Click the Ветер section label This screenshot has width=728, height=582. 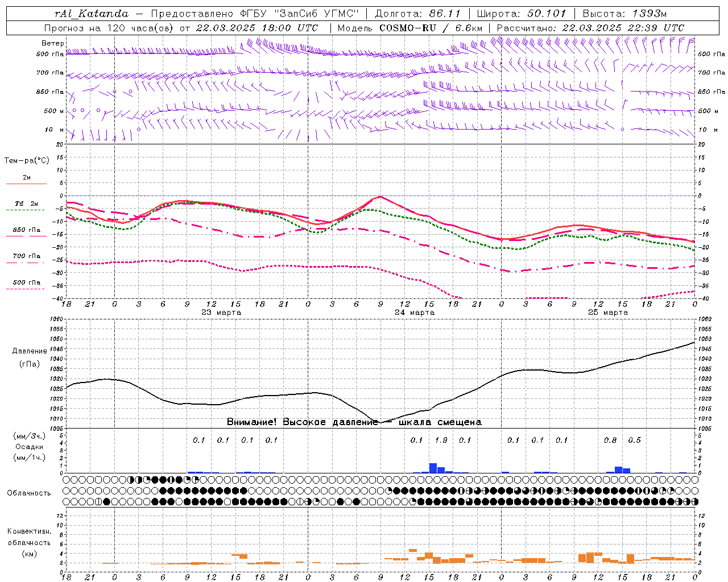[53, 43]
